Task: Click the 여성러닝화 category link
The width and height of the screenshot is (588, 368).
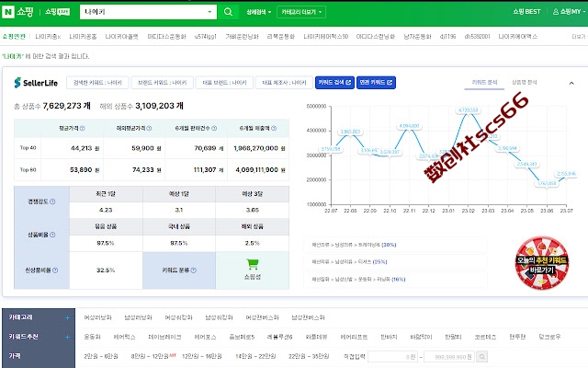Action: (x=98, y=317)
